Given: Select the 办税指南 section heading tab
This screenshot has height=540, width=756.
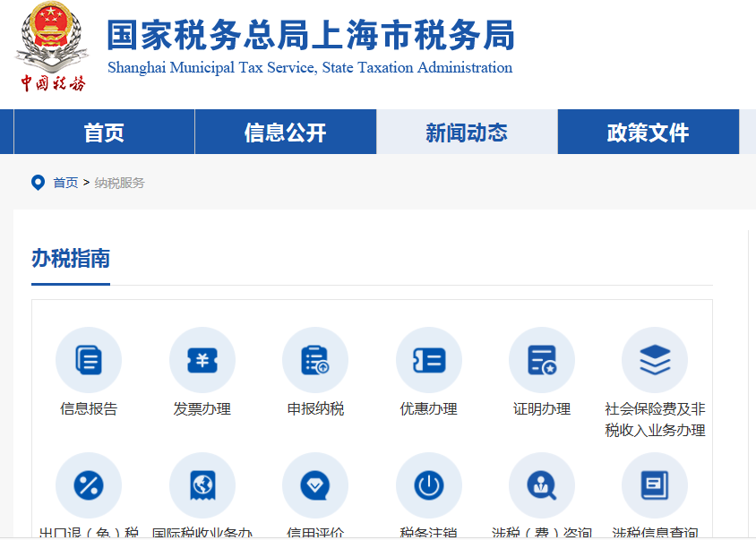Looking at the screenshot, I should point(70,261).
